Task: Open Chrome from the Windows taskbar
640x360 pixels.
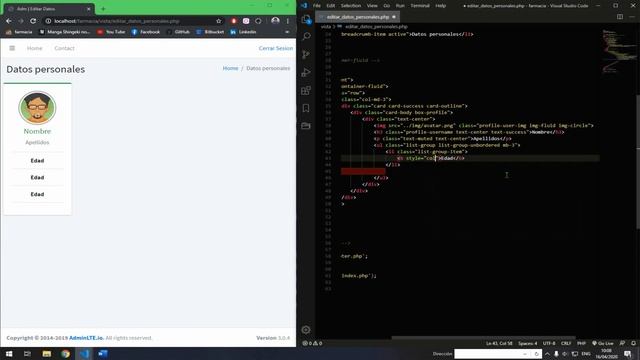Action: pos(65,354)
